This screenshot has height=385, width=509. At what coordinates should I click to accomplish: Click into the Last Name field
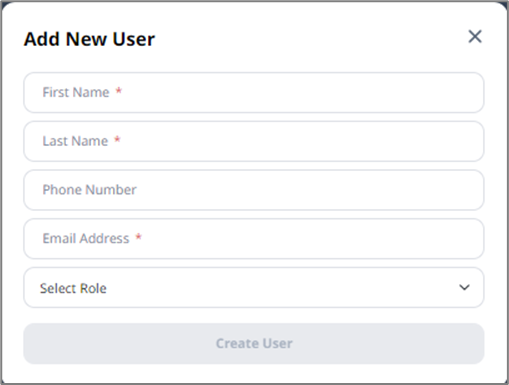click(254, 141)
